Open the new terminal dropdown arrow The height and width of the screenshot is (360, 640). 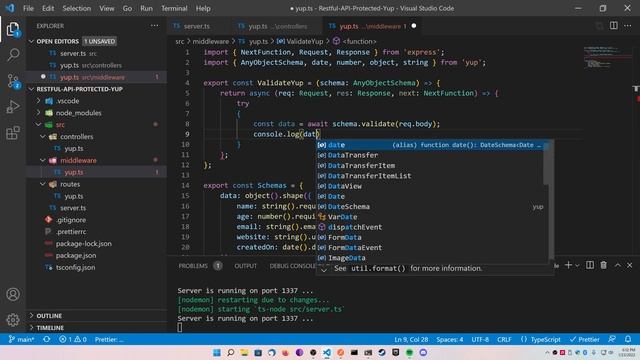pos(577,266)
